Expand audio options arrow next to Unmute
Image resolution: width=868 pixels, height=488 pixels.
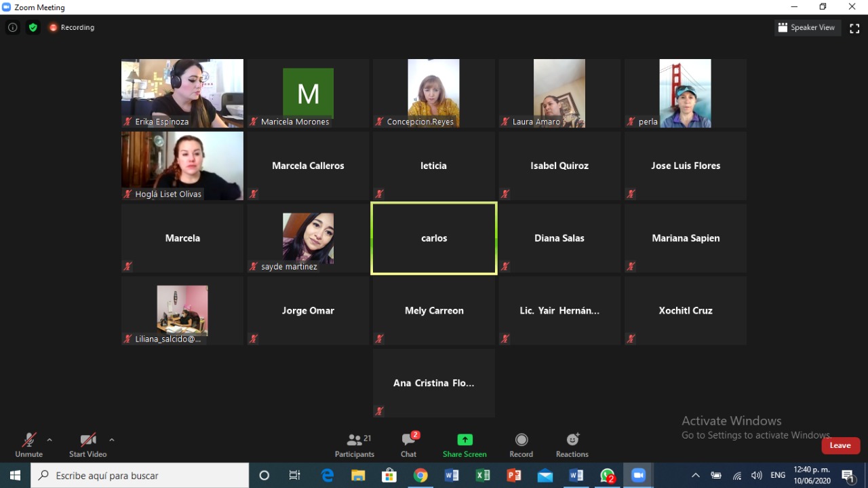tap(50, 440)
